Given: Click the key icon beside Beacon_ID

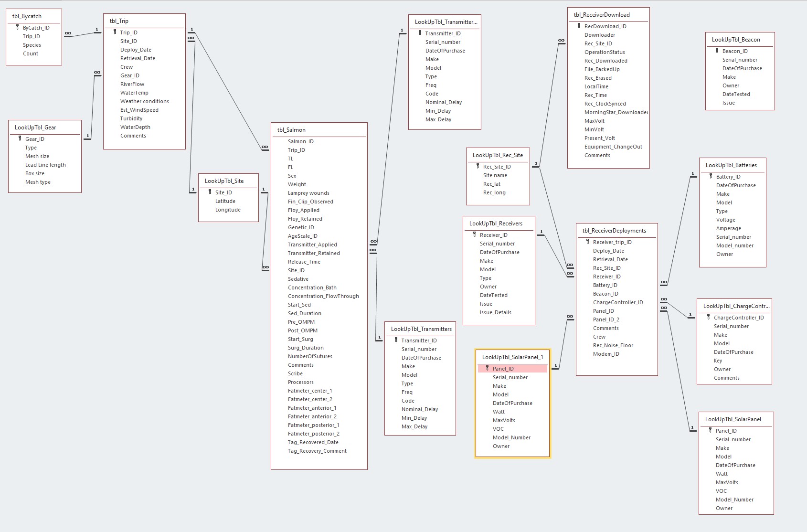Looking at the screenshot, I should (717, 51).
